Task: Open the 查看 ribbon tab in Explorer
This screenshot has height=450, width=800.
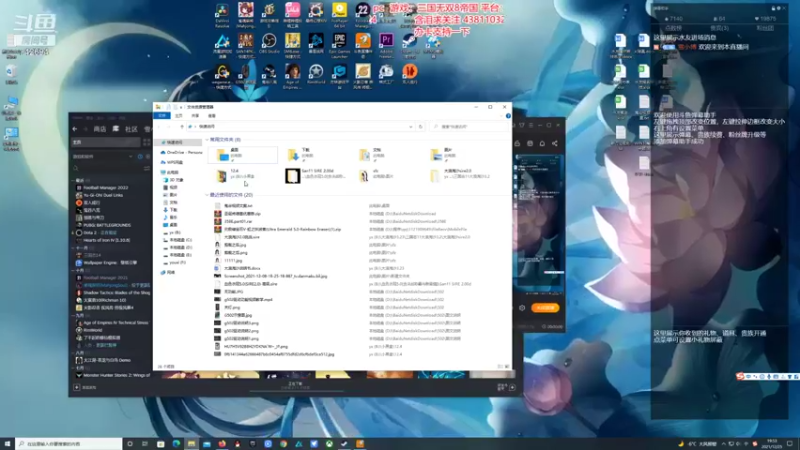Action: (212, 116)
